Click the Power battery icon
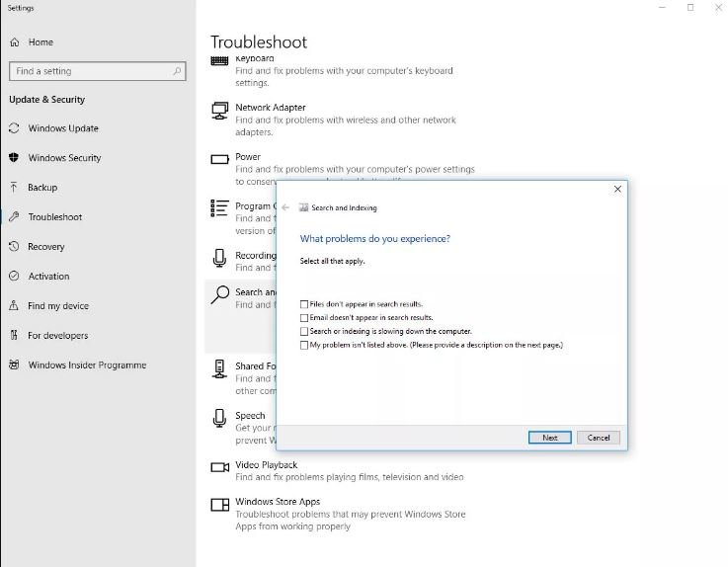 click(219, 159)
